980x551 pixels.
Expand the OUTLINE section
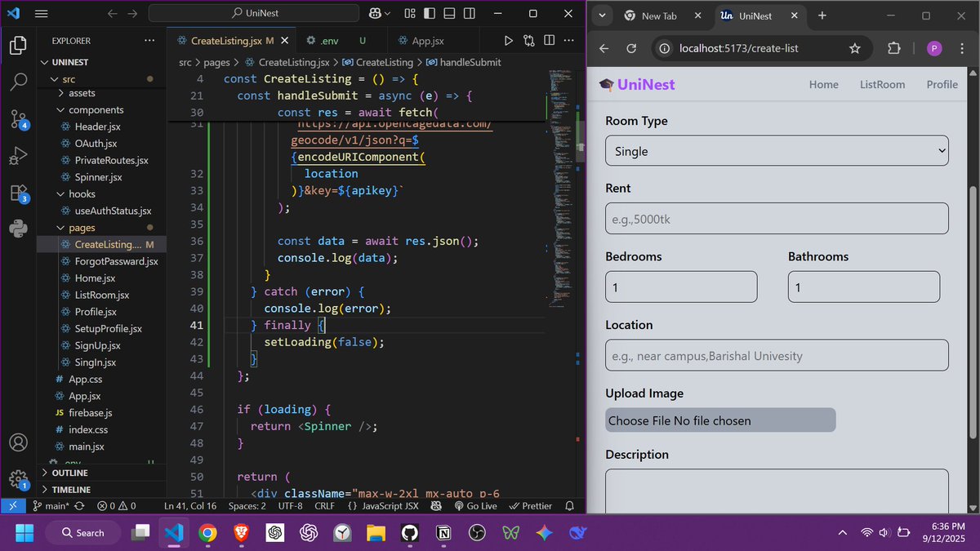(x=69, y=473)
